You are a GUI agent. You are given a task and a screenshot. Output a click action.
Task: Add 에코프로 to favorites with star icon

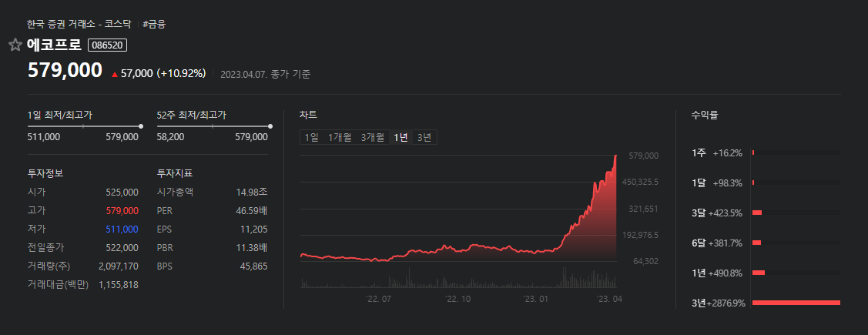(15, 45)
